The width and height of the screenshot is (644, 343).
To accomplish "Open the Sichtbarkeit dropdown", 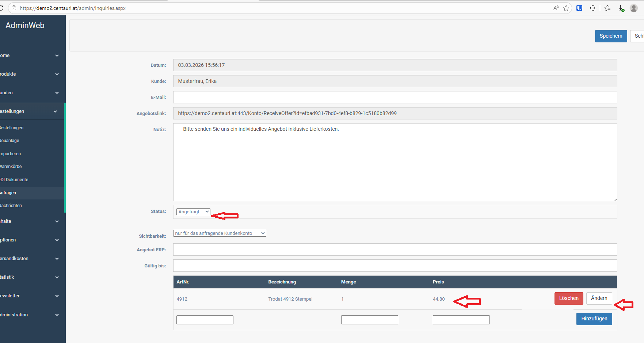I will pos(220,233).
